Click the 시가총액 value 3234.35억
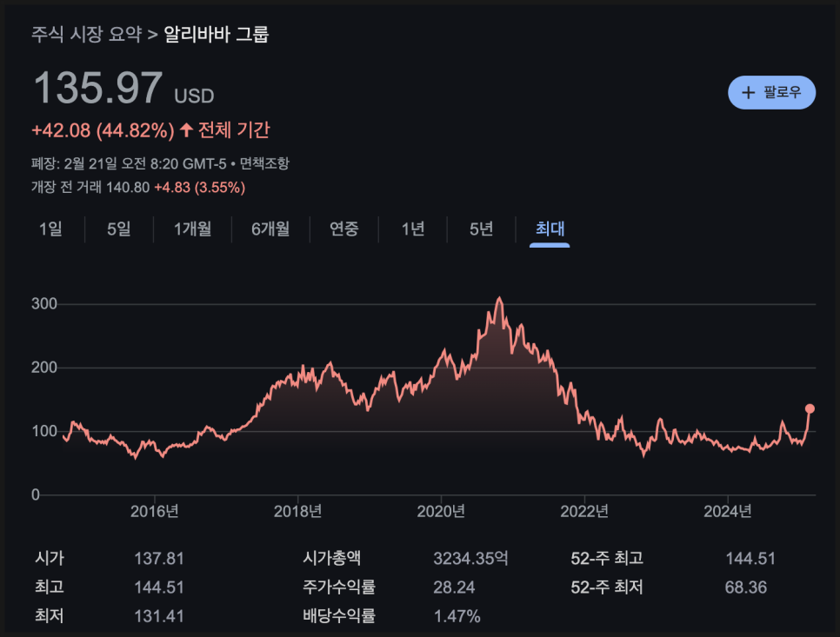Image resolution: width=840 pixels, height=637 pixels. click(470, 559)
